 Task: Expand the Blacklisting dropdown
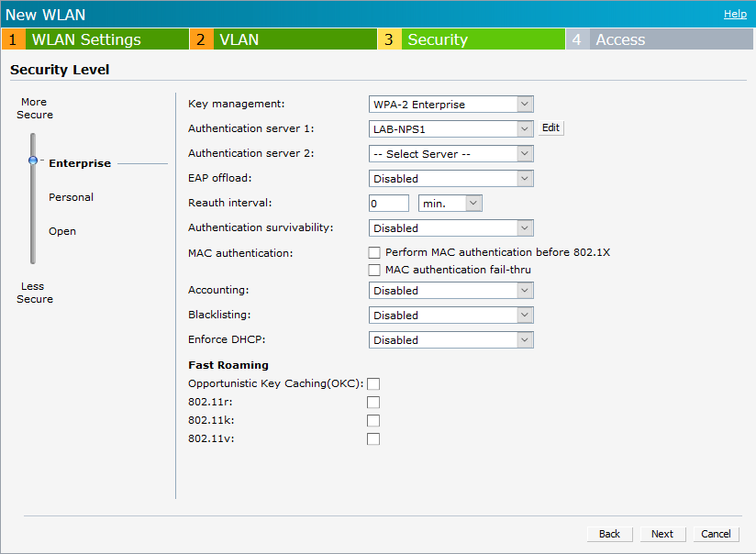(450, 316)
